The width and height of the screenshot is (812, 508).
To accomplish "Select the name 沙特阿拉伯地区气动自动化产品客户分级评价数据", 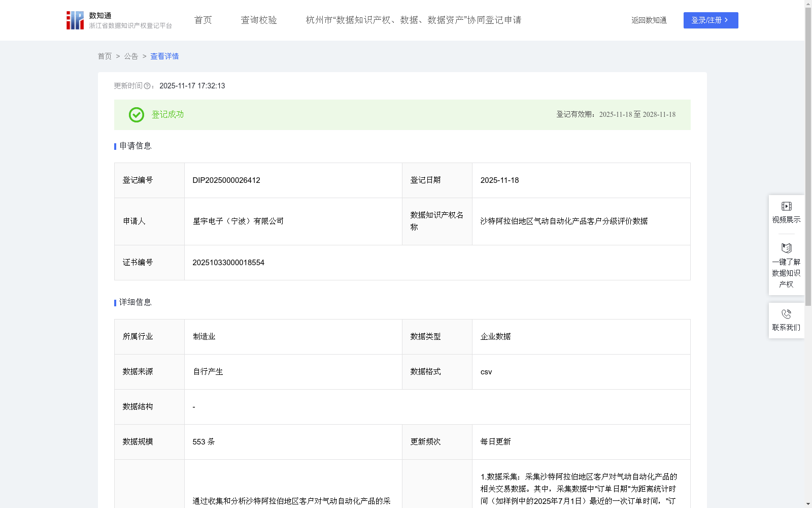I will 564,221.
